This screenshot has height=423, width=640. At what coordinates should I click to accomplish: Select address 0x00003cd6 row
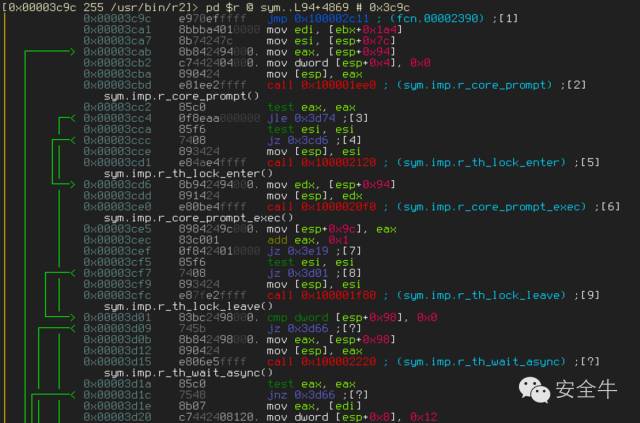click(239, 185)
